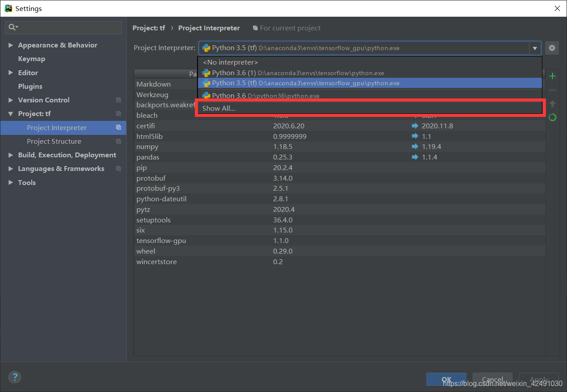
Task: Click the OK button
Action: (446, 380)
